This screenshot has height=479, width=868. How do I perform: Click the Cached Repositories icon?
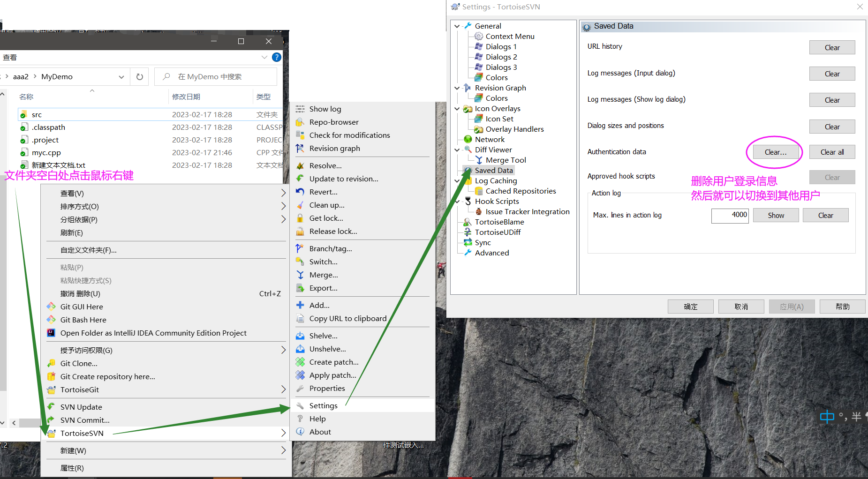click(x=479, y=191)
